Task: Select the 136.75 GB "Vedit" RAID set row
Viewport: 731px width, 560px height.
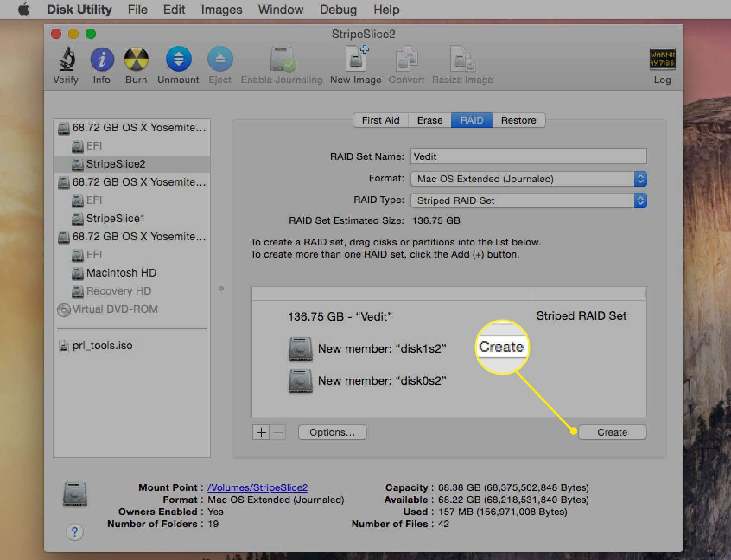Action: (x=449, y=316)
